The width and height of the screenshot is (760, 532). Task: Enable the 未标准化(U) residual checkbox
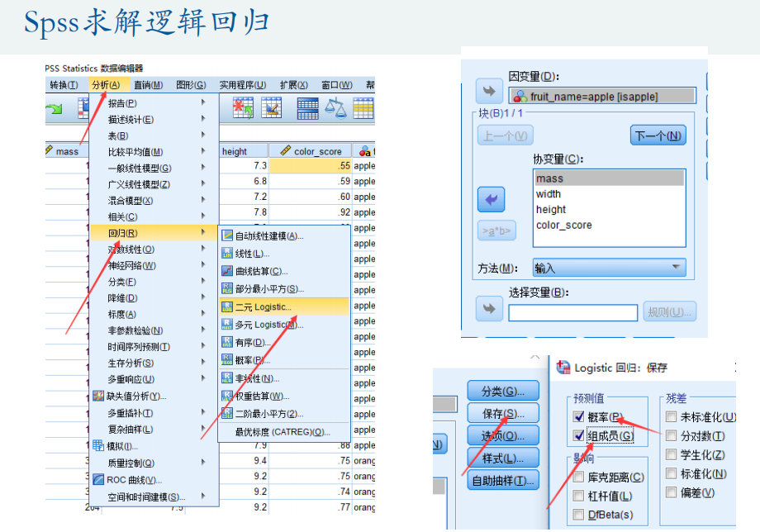point(672,416)
